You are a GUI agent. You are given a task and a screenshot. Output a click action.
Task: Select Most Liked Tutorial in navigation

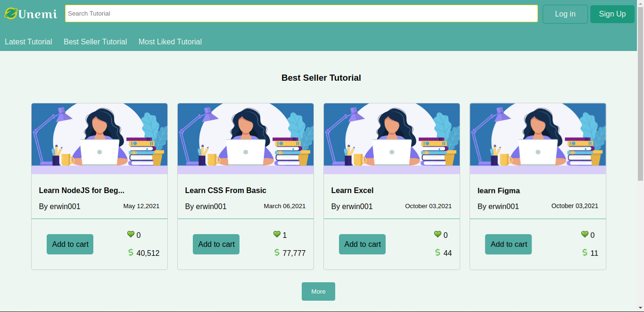(170, 42)
